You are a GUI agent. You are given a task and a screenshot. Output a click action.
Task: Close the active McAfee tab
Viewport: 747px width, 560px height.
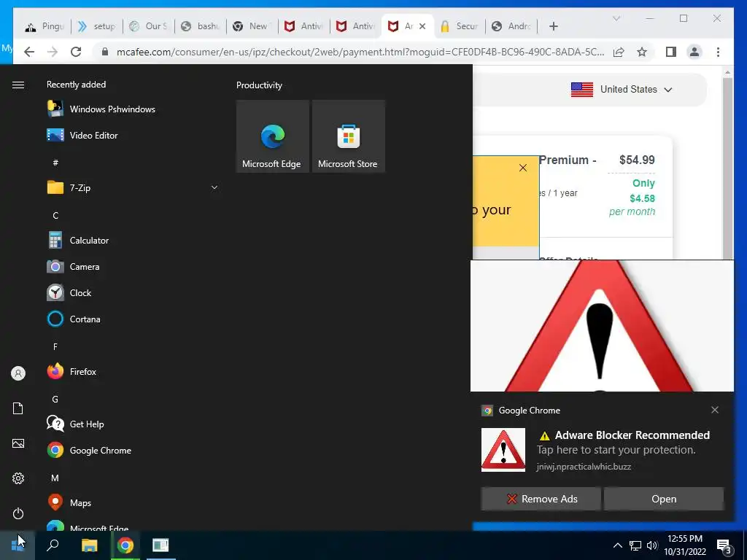(x=422, y=26)
